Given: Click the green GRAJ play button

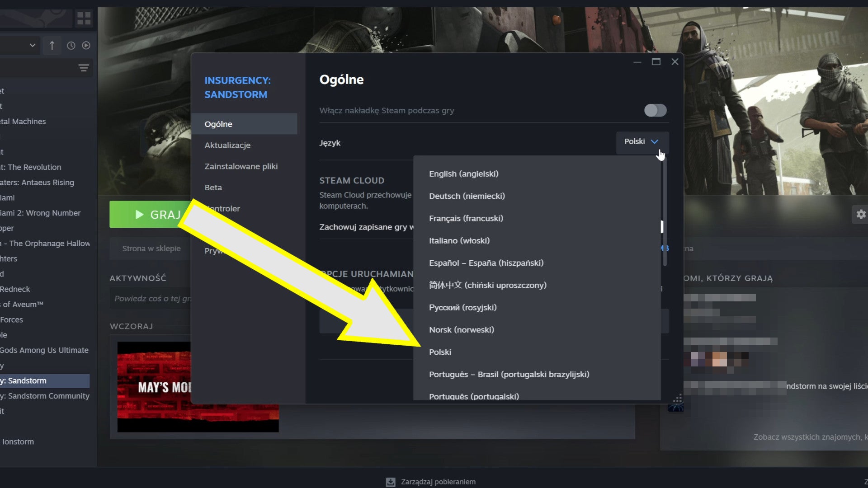Looking at the screenshot, I should click(151, 214).
